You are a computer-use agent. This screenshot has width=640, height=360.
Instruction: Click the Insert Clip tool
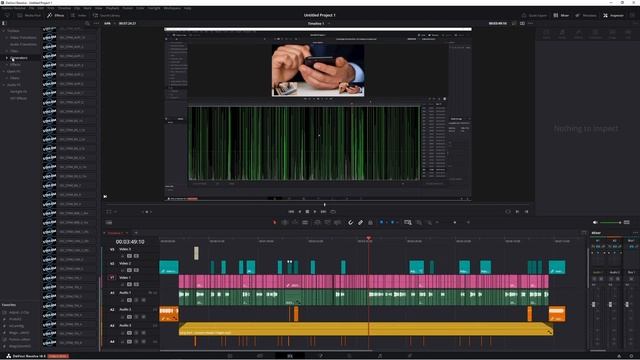318,222
